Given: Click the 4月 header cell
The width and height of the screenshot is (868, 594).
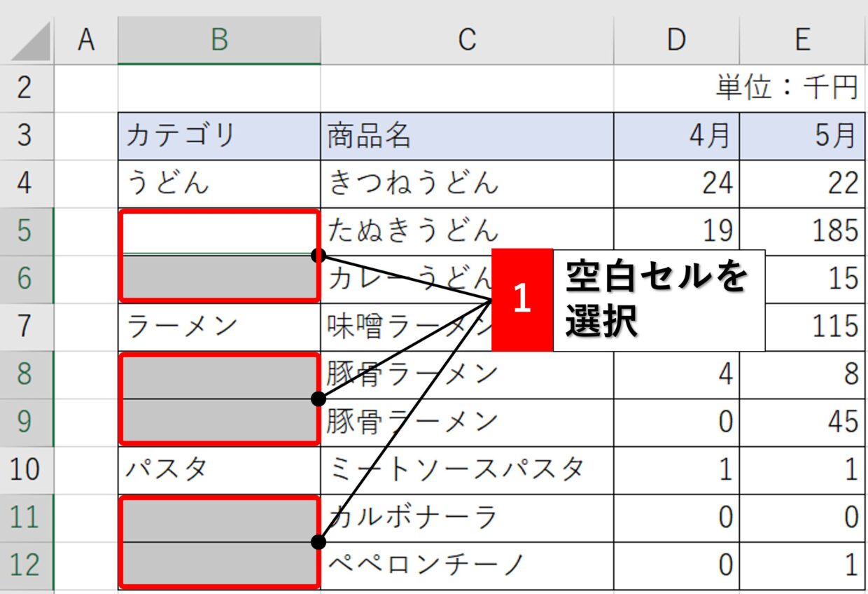Looking at the screenshot, I should 676,136.
